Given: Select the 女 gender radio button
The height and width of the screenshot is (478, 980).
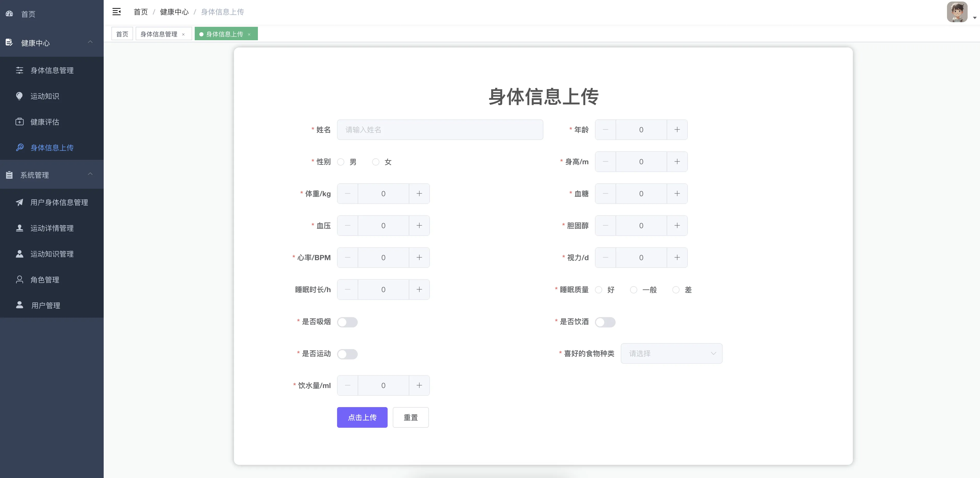Looking at the screenshot, I should pos(376,162).
